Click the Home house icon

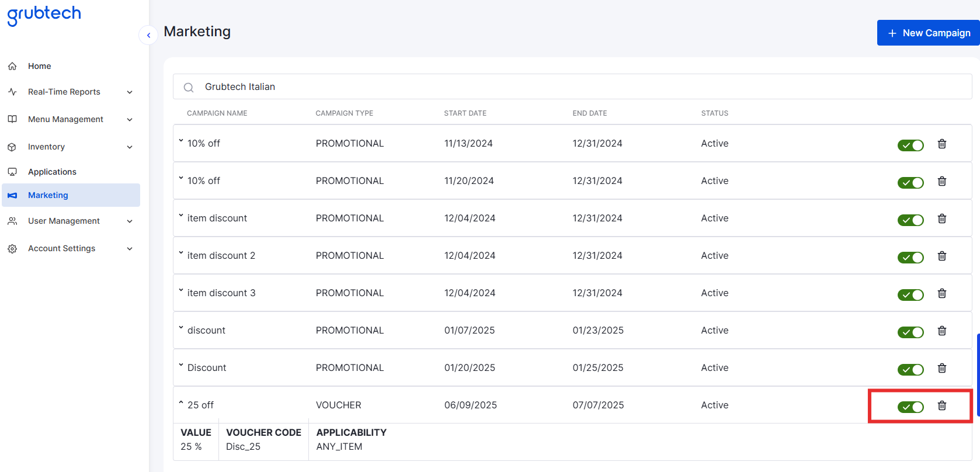(x=12, y=66)
